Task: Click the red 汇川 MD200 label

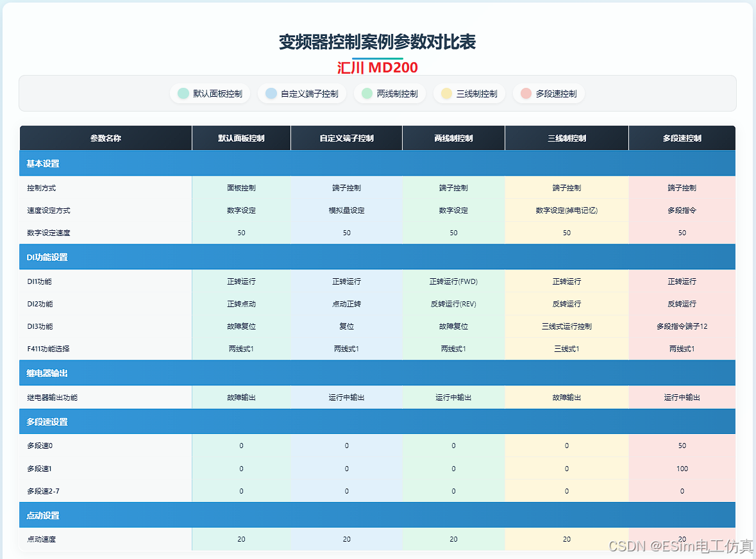Action: [378, 67]
